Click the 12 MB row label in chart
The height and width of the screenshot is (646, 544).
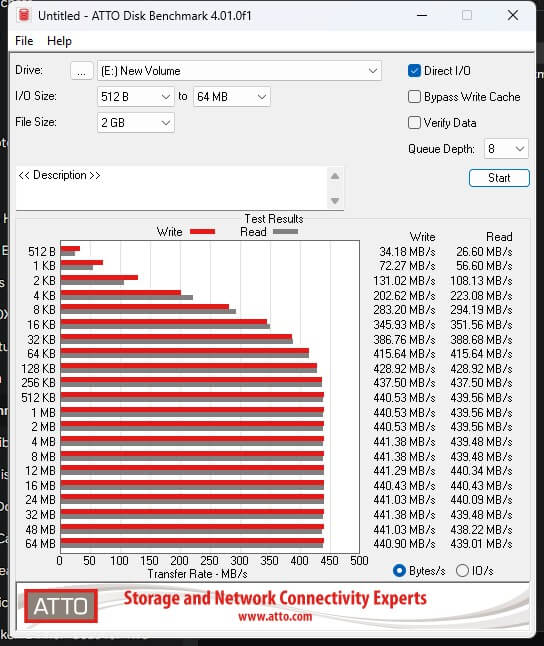(40, 471)
